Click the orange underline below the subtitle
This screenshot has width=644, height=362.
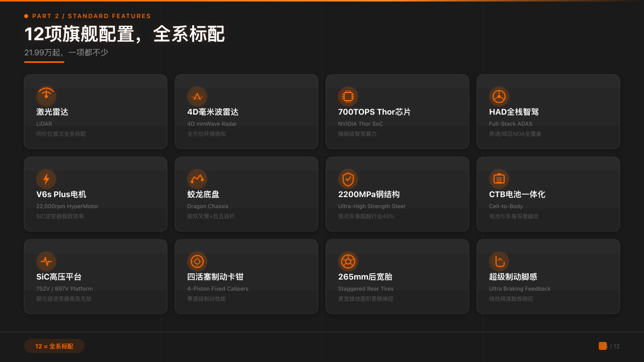[44, 63]
